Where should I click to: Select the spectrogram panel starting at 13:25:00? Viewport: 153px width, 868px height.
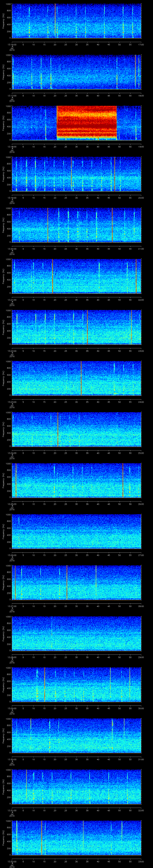click(77, 480)
